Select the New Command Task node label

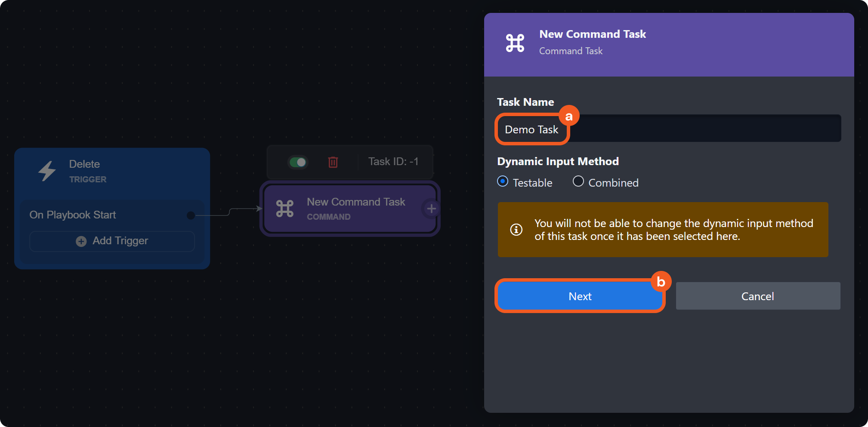[x=356, y=202]
